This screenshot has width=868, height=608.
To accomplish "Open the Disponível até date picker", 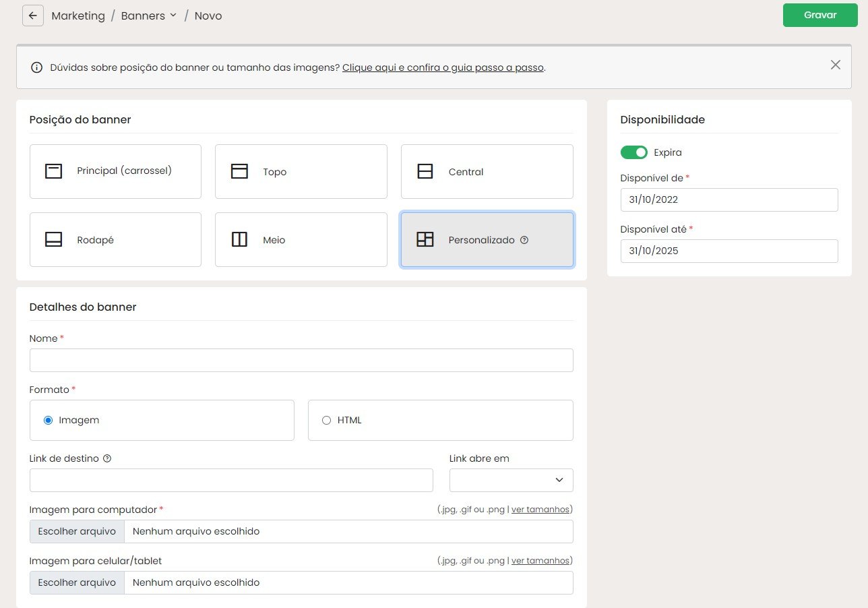I will [729, 251].
